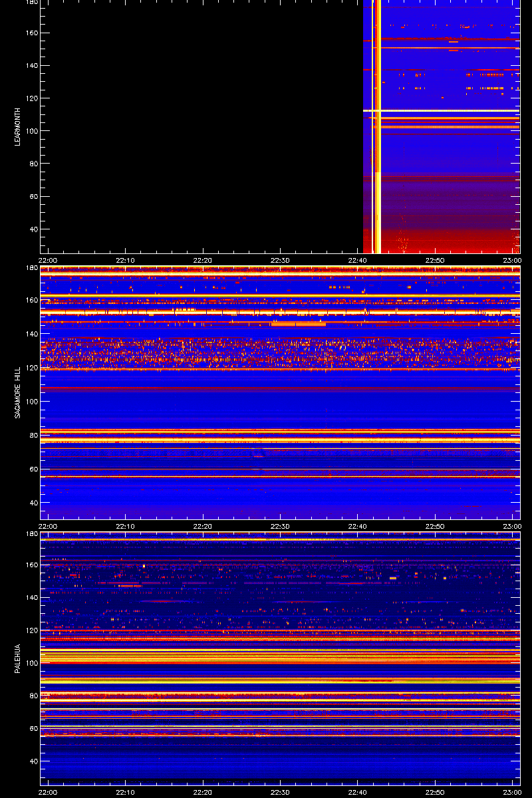The image size is (532, 798).
Task: Click 22:10 time label under Palehua panel
Action: click(126, 792)
